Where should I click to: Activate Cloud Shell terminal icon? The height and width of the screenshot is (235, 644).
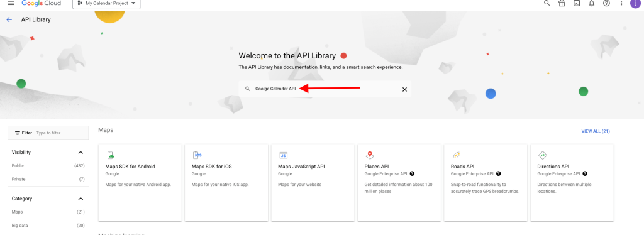pyautogui.click(x=577, y=3)
